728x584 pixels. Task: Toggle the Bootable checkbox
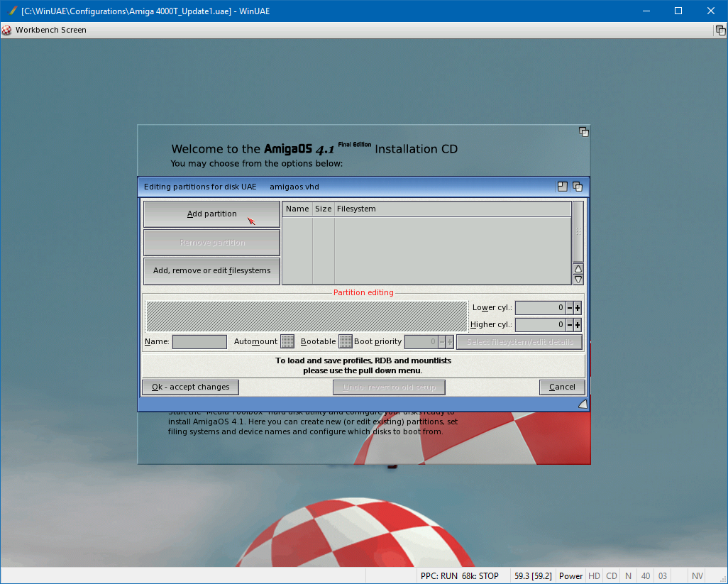point(345,341)
